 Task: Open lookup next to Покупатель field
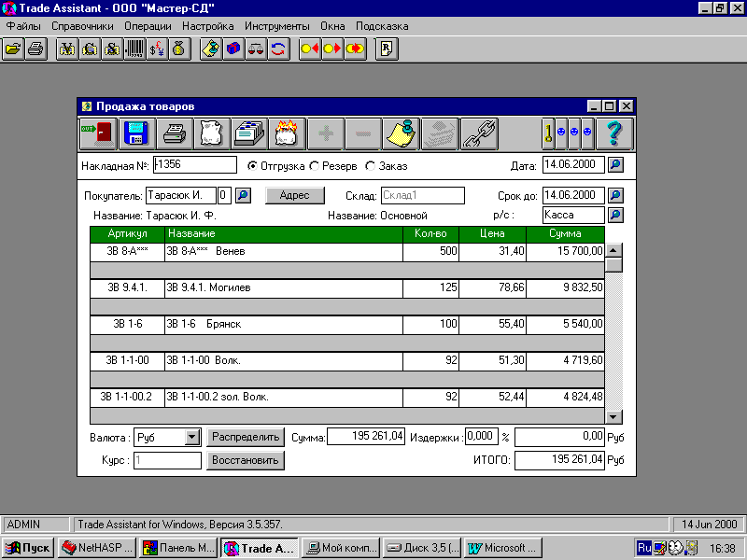(x=243, y=195)
